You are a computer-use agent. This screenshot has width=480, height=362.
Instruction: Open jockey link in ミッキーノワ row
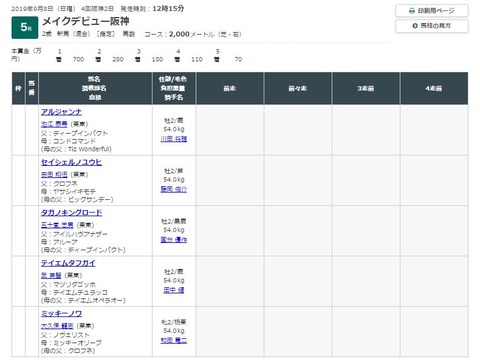pyautogui.click(x=174, y=340)
